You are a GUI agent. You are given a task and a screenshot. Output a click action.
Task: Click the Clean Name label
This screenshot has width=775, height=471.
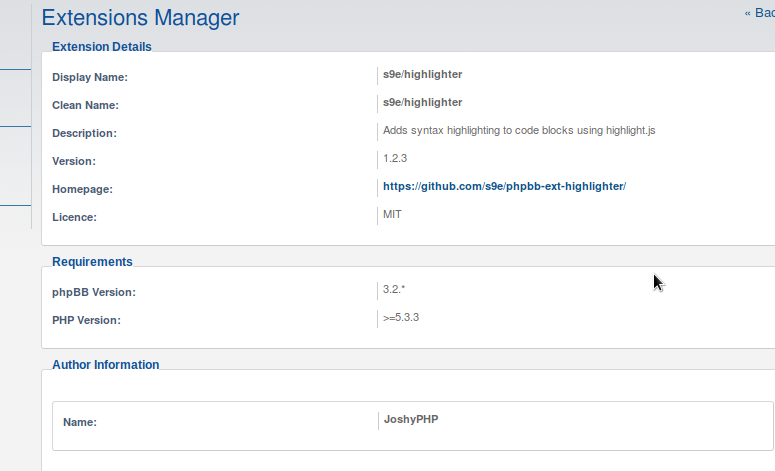(x=85, y=105)
